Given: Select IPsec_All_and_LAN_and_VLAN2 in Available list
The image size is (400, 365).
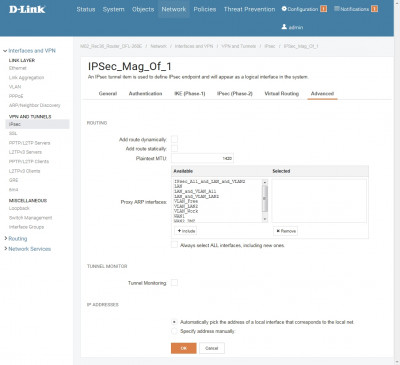Looking at the screenshot, I should point(210,181).
